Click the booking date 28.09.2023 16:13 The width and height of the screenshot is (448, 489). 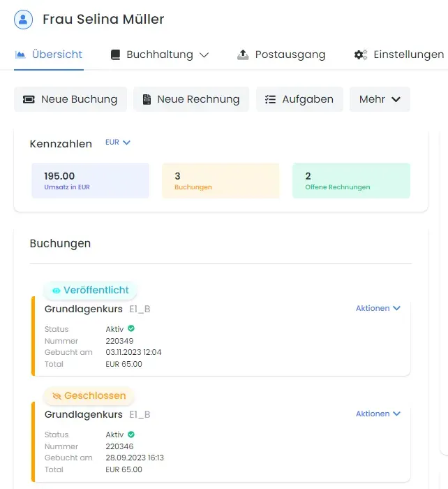tap(135, 458)
